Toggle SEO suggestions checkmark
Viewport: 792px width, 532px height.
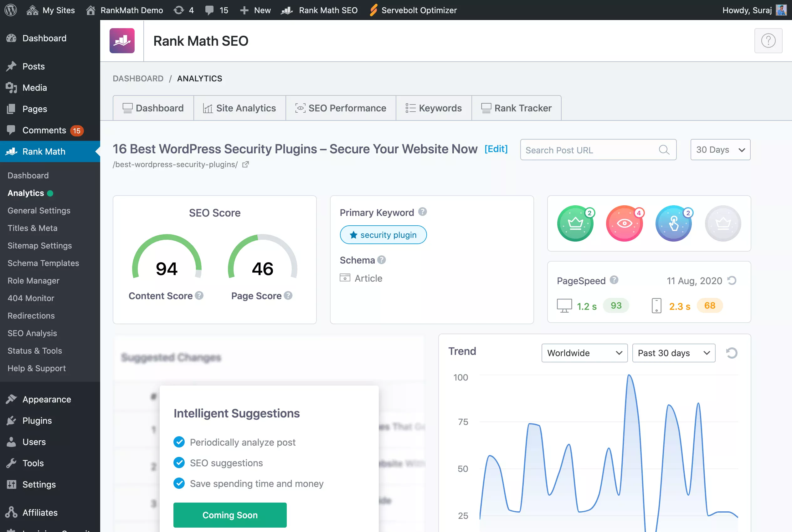[x=179, y=463]
